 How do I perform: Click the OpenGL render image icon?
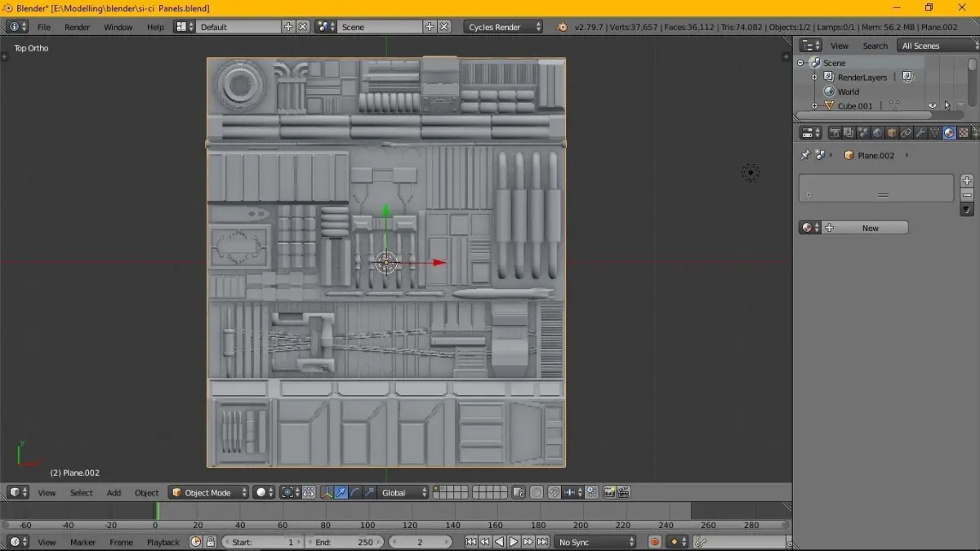(609, 492)
